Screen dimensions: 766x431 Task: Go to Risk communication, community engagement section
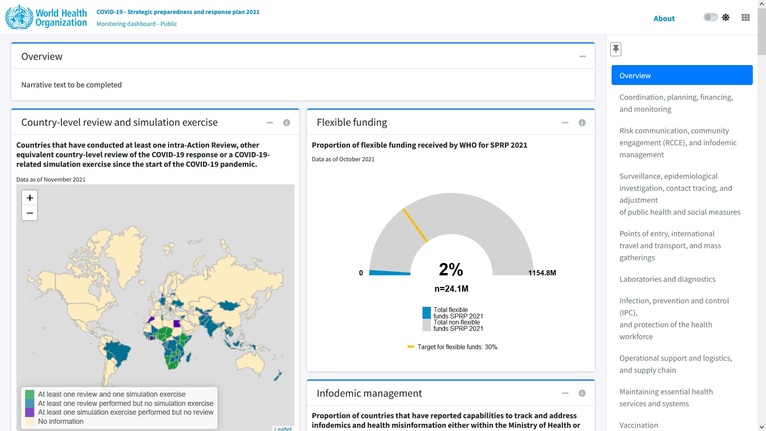point(682,143)
